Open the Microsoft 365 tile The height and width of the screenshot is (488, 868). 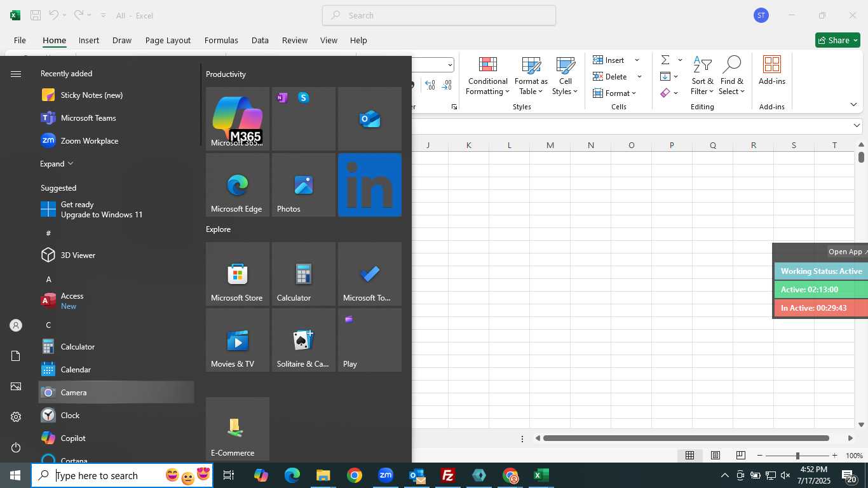pyautogui.click(x=238, y=119)
